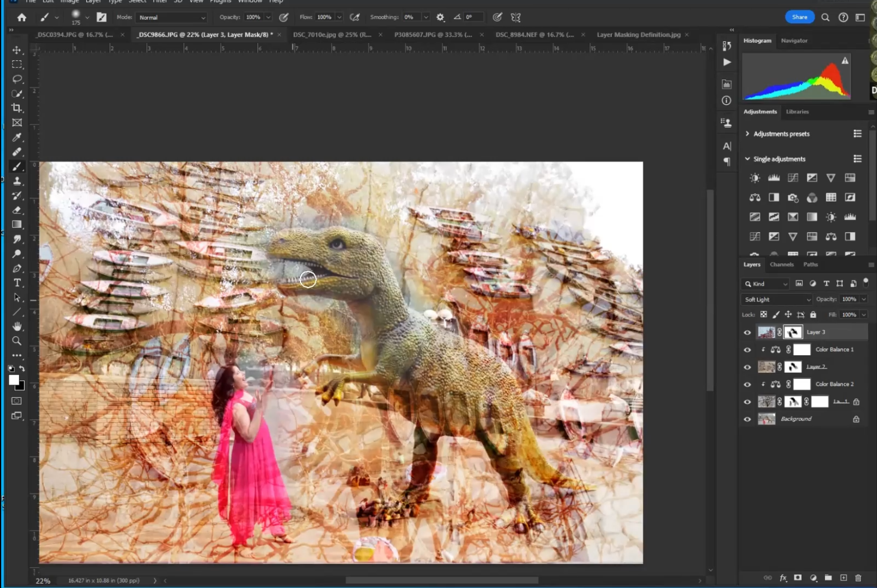Open the DSC_7010e.jpg document tab
The height and width of the screenshot is (588, 877).
[x=332, y=35]
